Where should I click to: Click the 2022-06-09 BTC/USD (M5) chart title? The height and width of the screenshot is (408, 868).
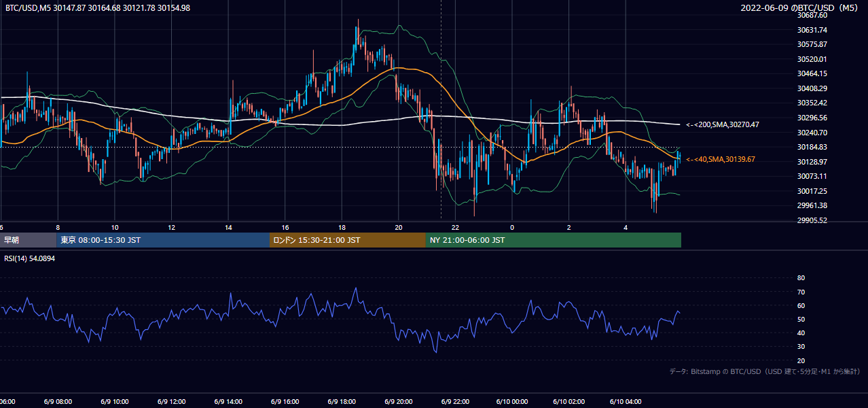coord(799,7)
